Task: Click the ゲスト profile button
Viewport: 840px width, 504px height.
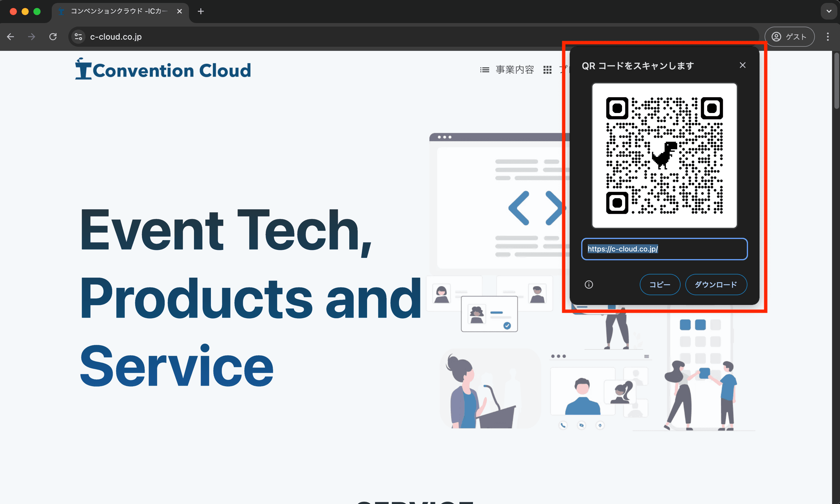Action: pyautogui.click(x=789, y=37)
